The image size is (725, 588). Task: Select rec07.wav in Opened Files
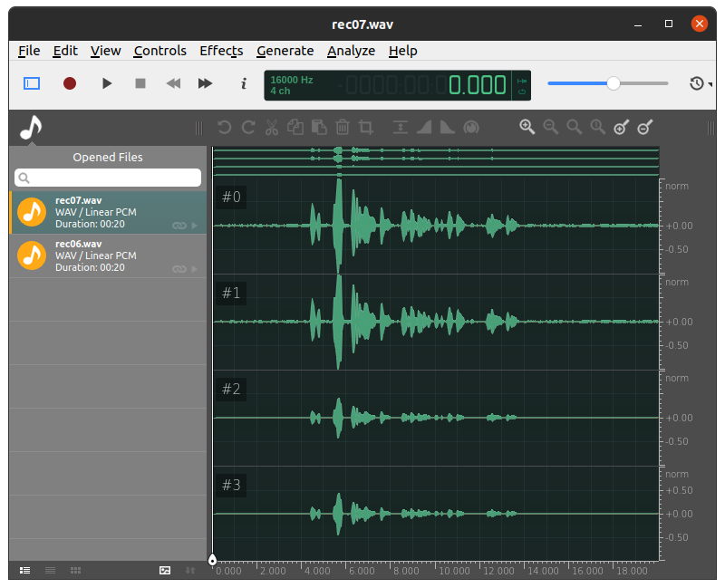[x=108, y=212]
